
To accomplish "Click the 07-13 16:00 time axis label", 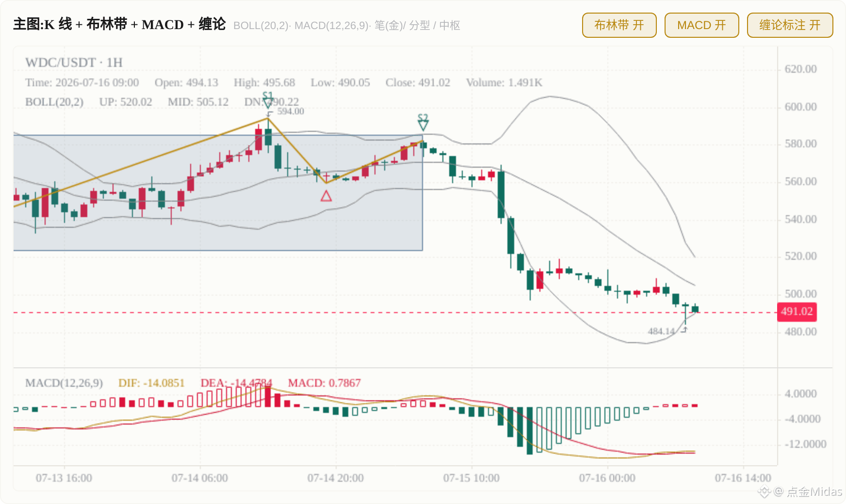I will 64,478.
